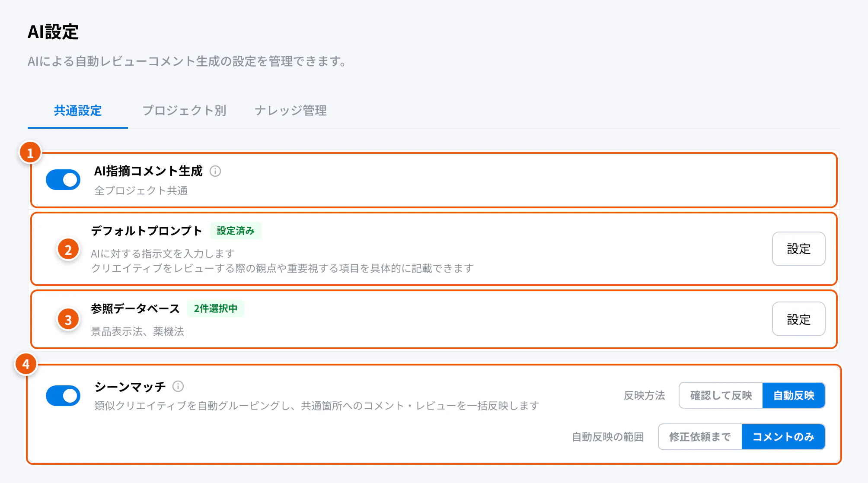Click the 景品表示法、薬機法 text
This screenshot has height=483, width=868.
pos(137,331)
